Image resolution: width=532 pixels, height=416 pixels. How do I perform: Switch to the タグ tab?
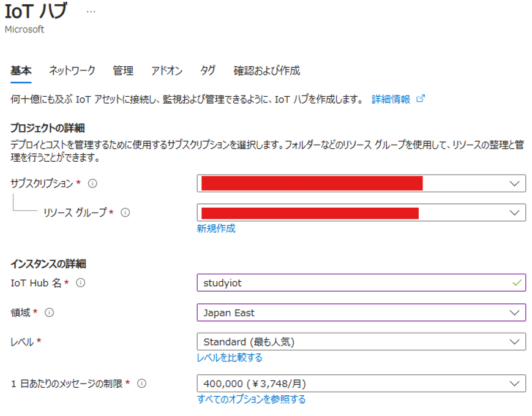coord(208,70)
